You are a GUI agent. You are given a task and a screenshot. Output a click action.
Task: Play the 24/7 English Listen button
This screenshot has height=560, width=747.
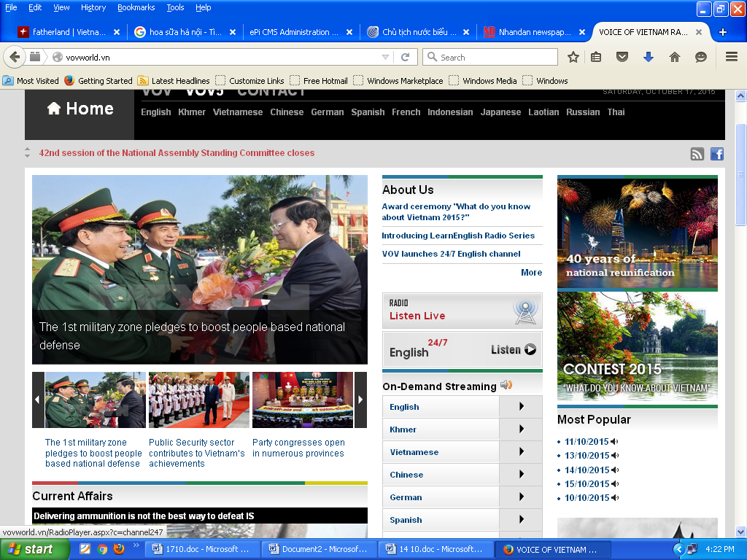(514, 350)
